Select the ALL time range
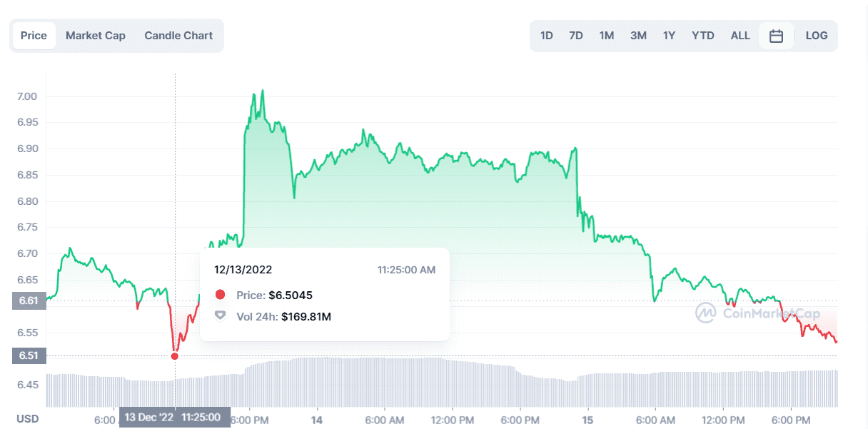Viewport: 868px width, 429px height. pos(740,35)
